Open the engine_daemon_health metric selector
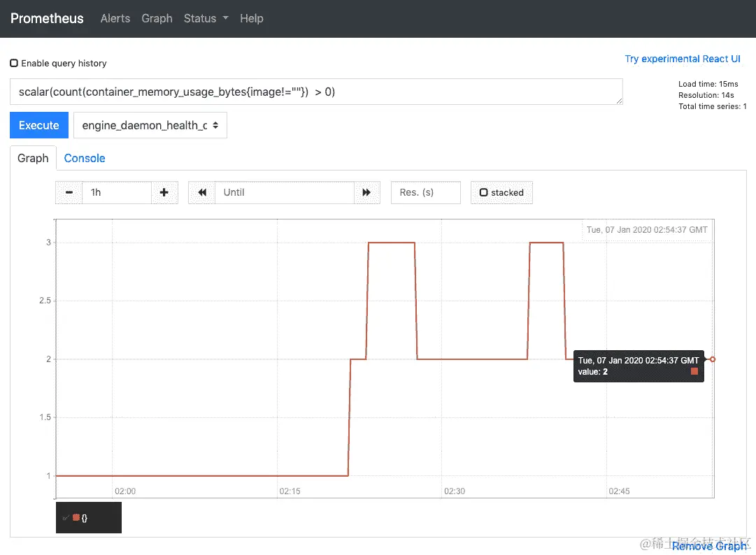This screenshot has width=756, height=555. (150, 125)
